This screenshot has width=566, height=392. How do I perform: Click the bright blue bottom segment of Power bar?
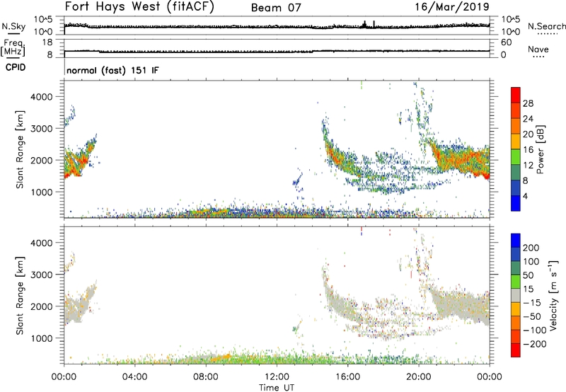[x=516, y=203]
